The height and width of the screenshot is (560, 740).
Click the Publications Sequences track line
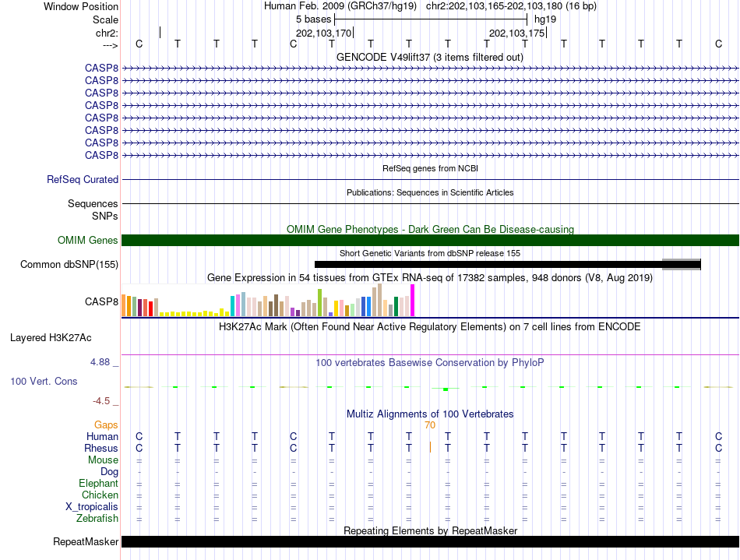(x=430, y=203)
